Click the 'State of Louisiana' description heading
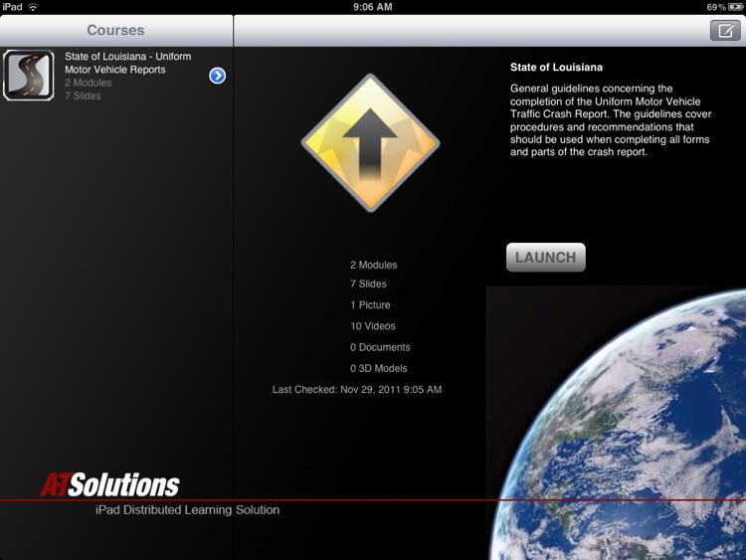The width and height of the screenshot is (746, 560). [556, 67]
